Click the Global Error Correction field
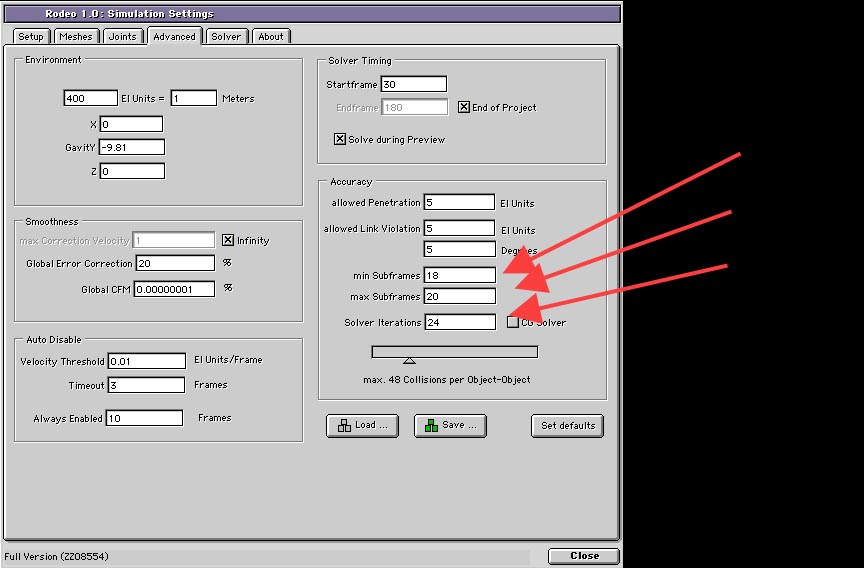This screenshot has width=864, height=568. point(174,264)
